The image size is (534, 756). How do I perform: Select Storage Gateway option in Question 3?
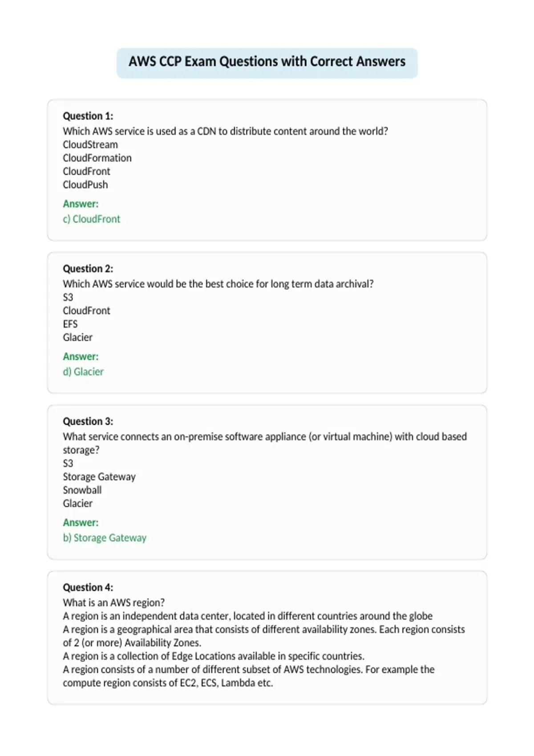[99, 477]
